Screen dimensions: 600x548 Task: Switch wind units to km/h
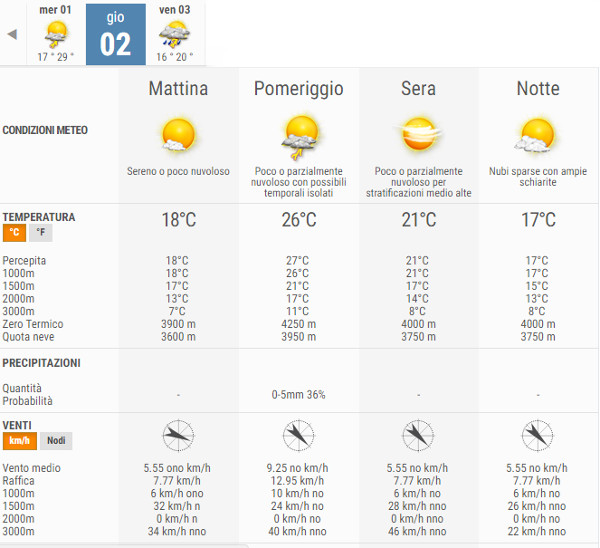[20, 441]
